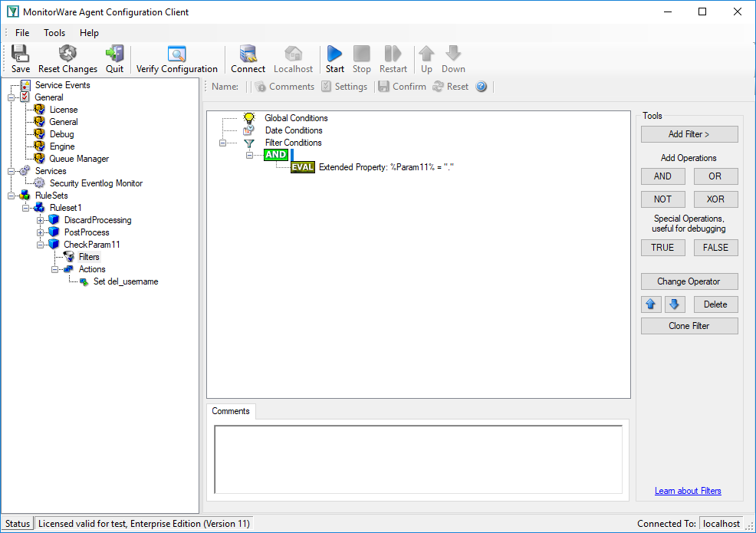Click Reset in the name toolbar

(450, 87)
